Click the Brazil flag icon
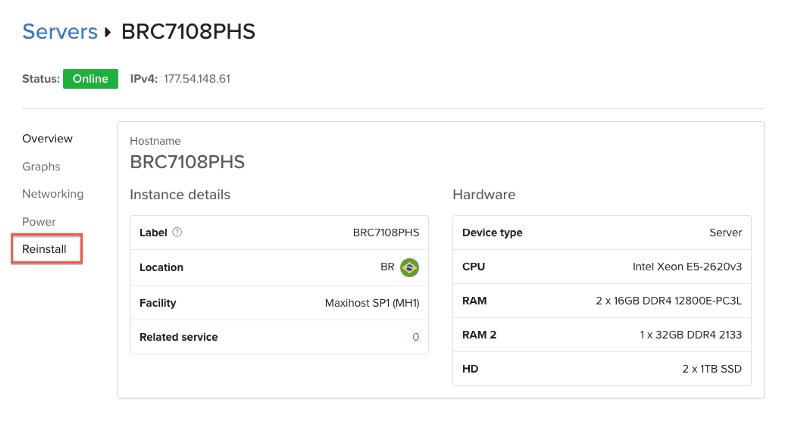Viewport: 800px width, 436px height. (x=409, y=267)
